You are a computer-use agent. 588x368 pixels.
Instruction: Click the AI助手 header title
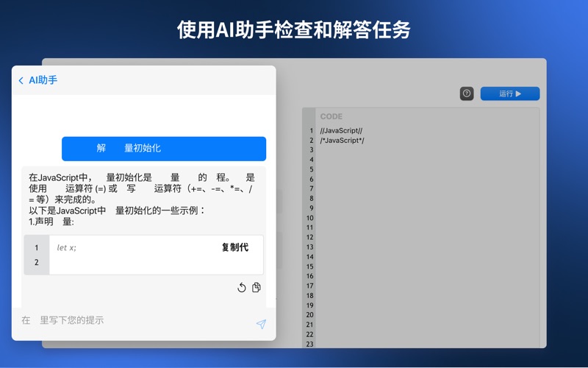(x=43, y=80)
